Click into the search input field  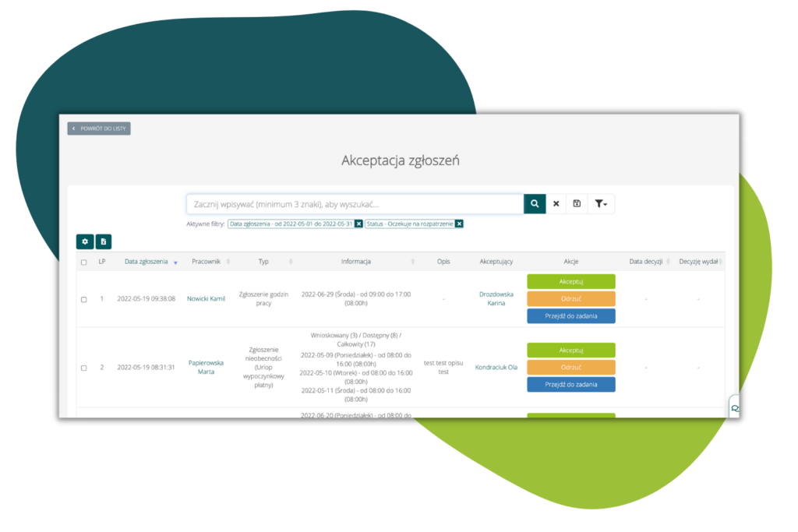[x=355, y=204]
